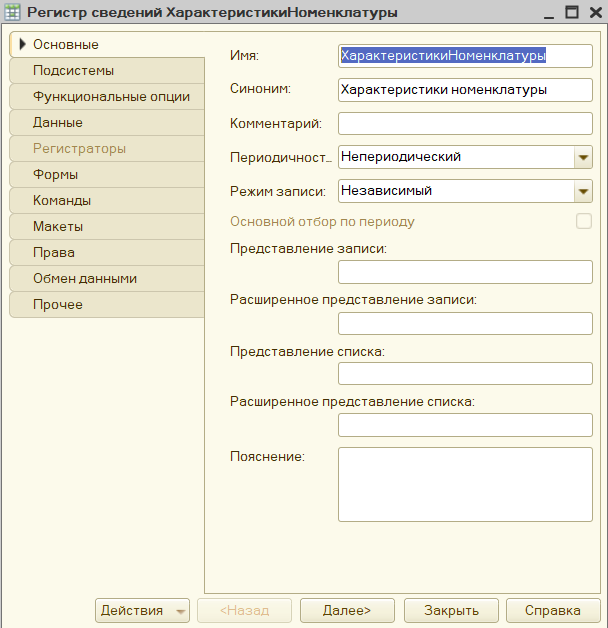
Task: Minimize the register properties window
Action: [549, 12]
